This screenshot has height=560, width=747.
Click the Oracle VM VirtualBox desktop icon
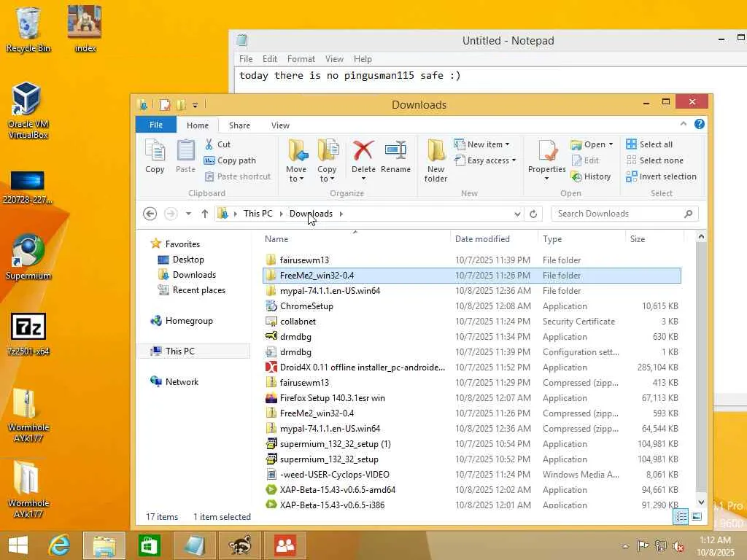point(28,111)
